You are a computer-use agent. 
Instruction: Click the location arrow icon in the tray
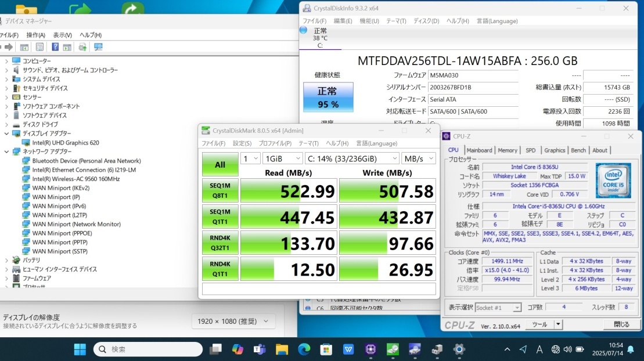click(523, 349)
